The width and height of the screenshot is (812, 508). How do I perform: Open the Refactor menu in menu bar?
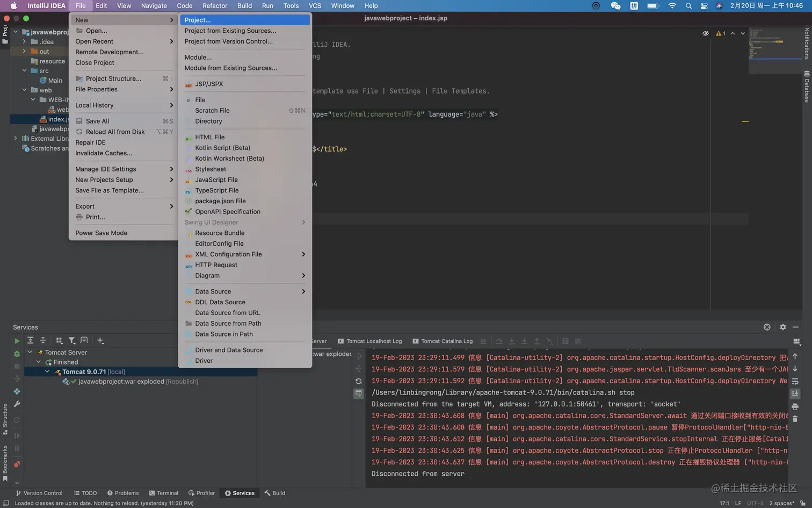215,6
